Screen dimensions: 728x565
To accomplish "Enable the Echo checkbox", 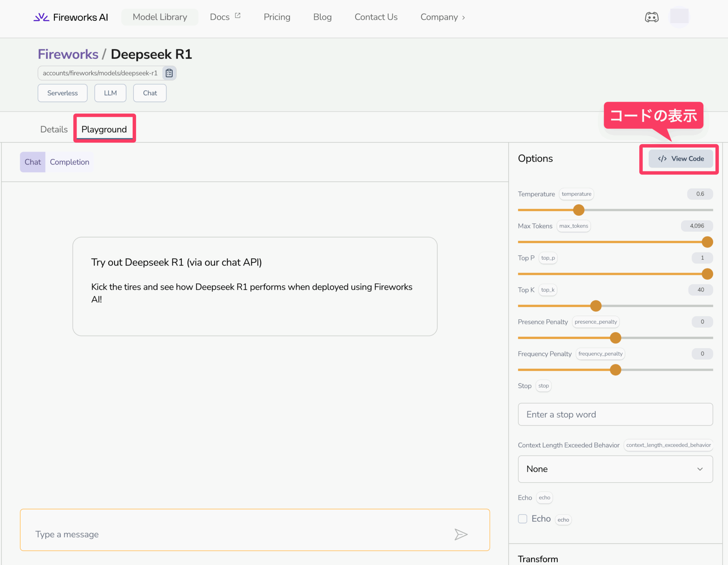I will tap(522, 519).
